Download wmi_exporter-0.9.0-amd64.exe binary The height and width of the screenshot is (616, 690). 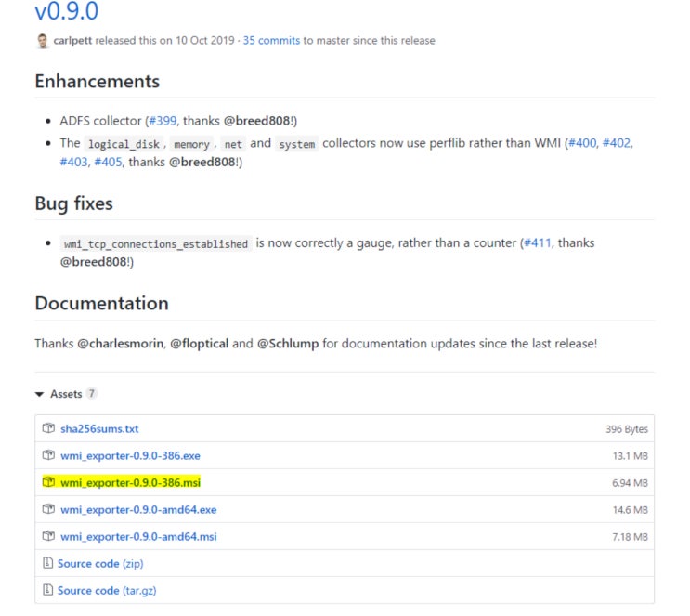pyautogui.click(x=138, y=510)
